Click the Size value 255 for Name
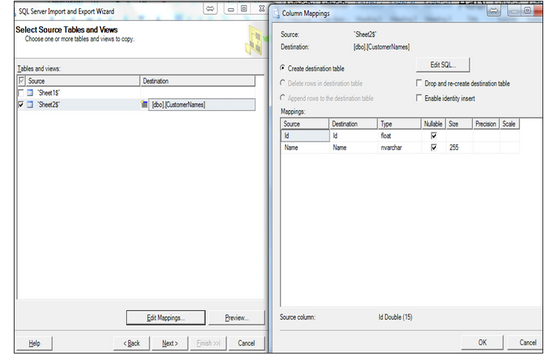Viewport: 553px width, 362px height. [454, 147]
